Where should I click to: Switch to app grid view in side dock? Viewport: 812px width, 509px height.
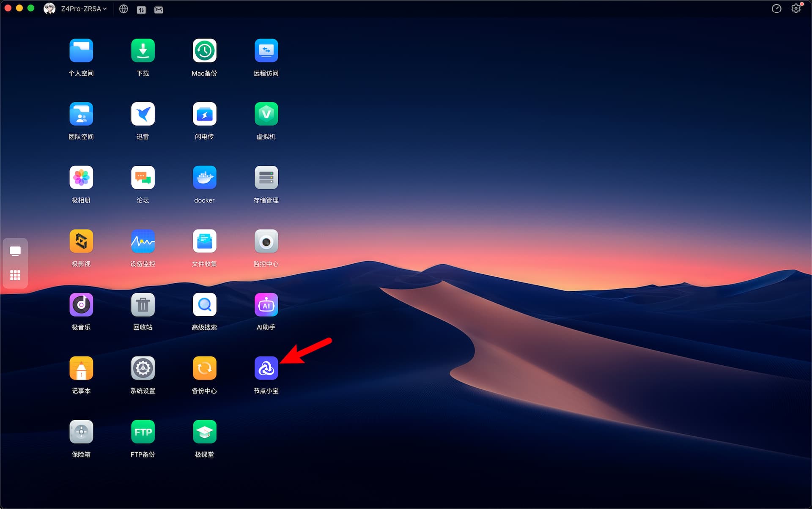(15, 275)
